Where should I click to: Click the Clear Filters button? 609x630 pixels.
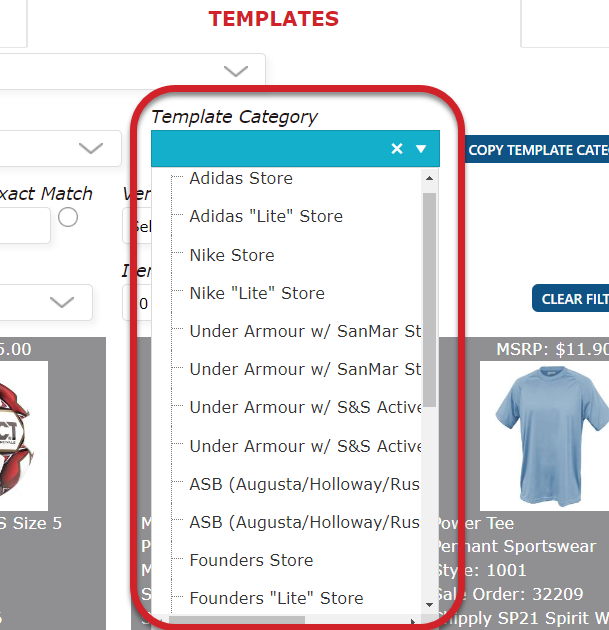[570, 299]
